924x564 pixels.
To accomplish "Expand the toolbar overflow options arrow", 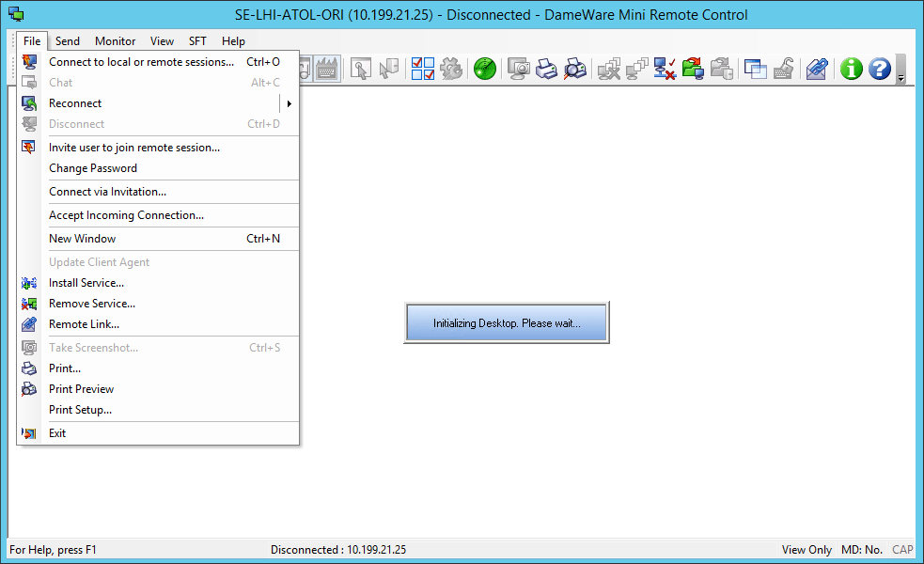I will tap(901, 70).
